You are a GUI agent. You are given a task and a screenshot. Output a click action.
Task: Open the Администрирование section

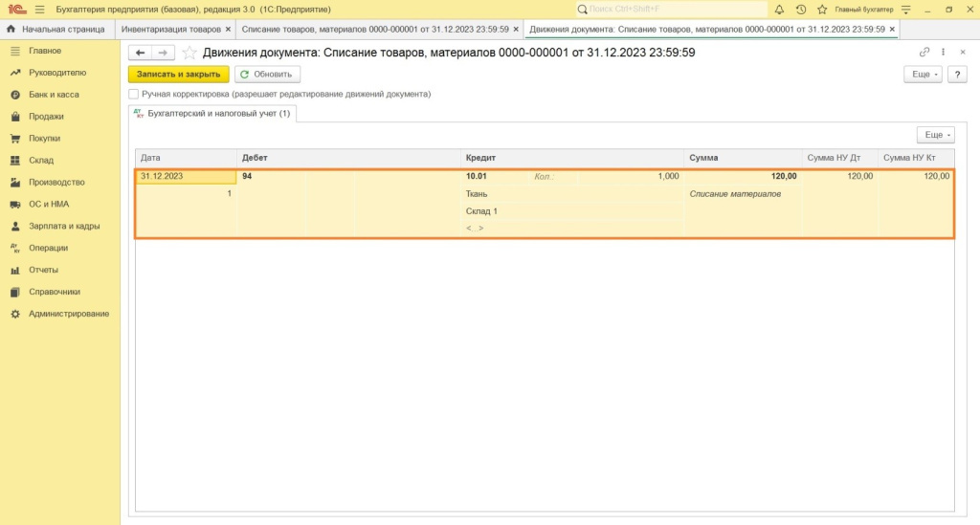tap(69, 314)
